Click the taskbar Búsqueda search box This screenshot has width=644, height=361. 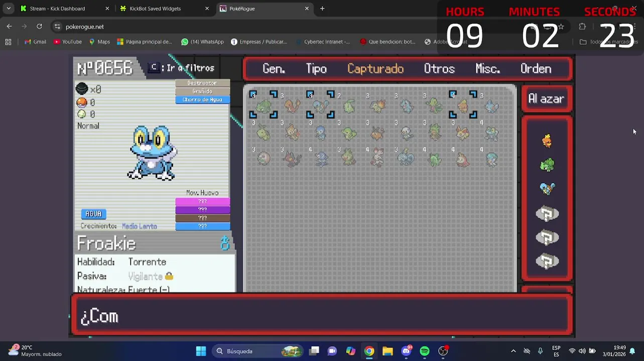click(257, 351)
